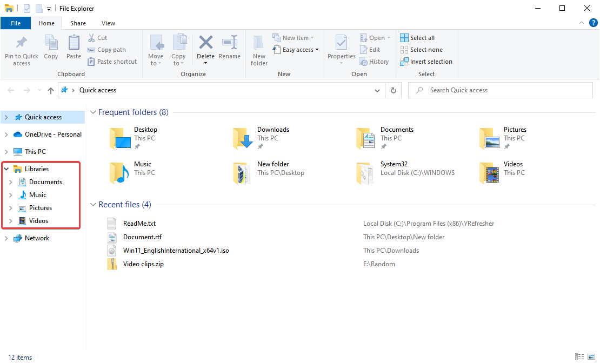
Task: Go up one folder level arrow
Action: [x=50, y=90]
